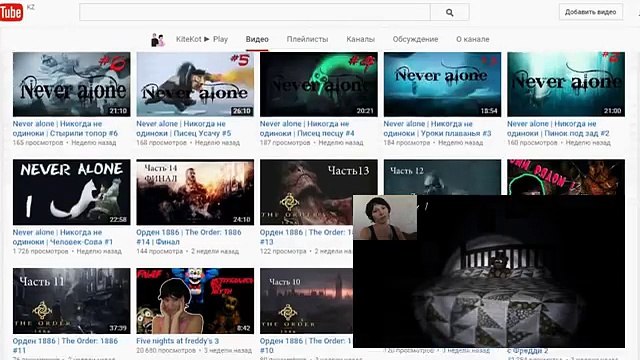Select the Видео tab

tap(257, 39)
